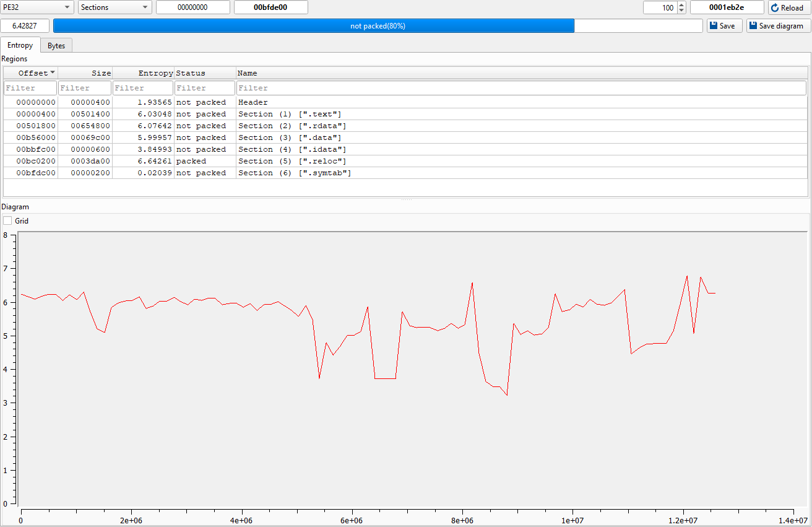Click size value 00654800
Image resolution: width=812 pixels, height=527 pixels.
pos(90,126)
